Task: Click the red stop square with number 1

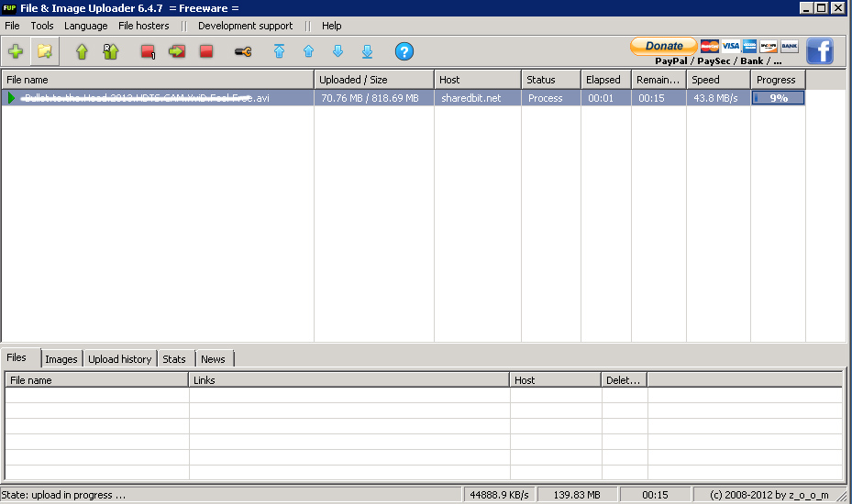Action: point(148,51)
